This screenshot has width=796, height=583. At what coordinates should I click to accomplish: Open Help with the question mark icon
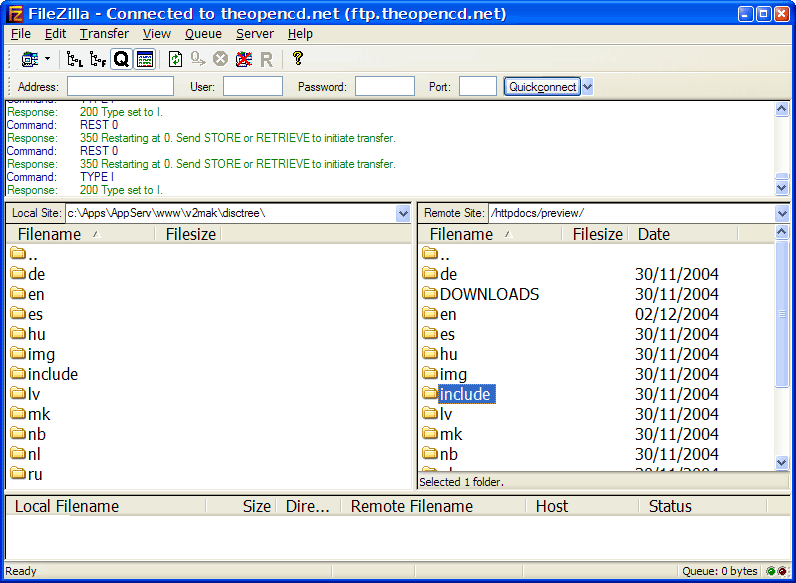coord(298,58)
